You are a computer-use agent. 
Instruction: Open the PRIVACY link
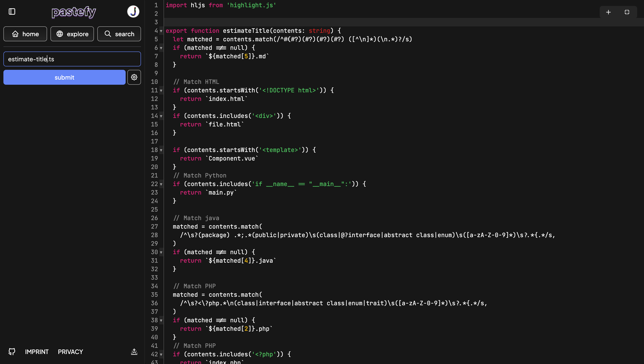70,351
